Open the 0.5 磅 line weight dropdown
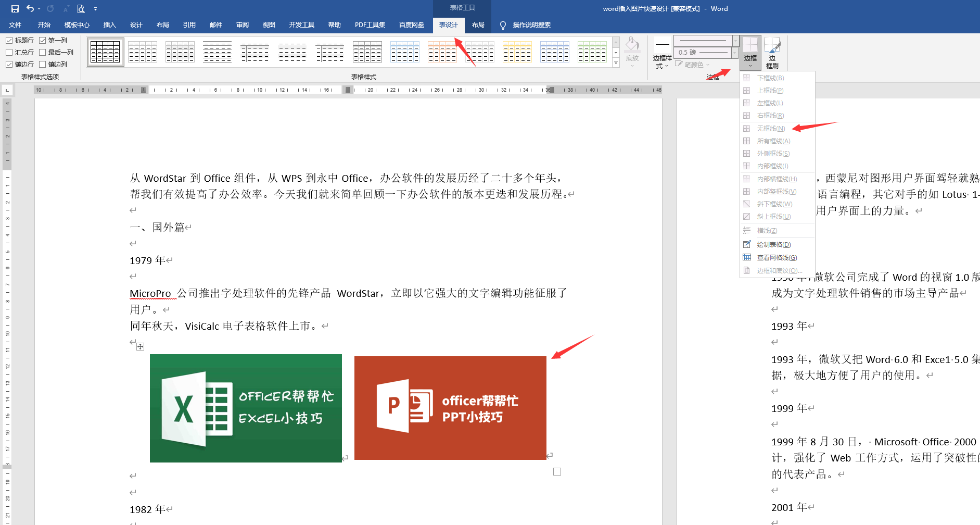 (735, 53)
